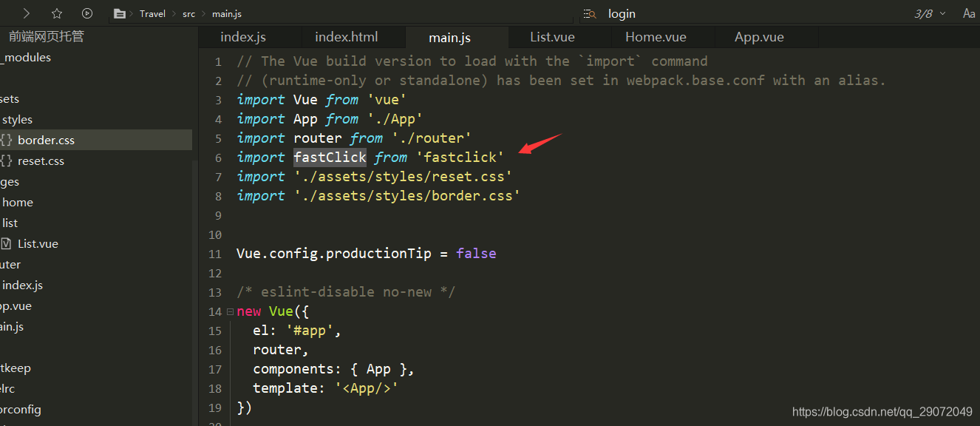Collapse the new Vue block fold marker

230,311
